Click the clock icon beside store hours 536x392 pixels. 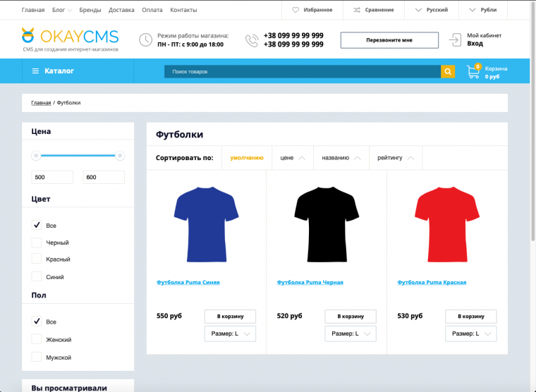pos(145,40)
